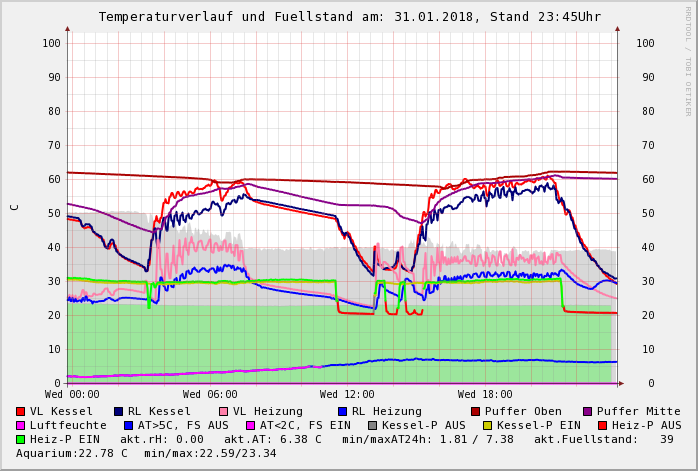Click the purple Puffer Mitte legend swatch
Screen dimensions: 698x471
[x=588, y=411]
